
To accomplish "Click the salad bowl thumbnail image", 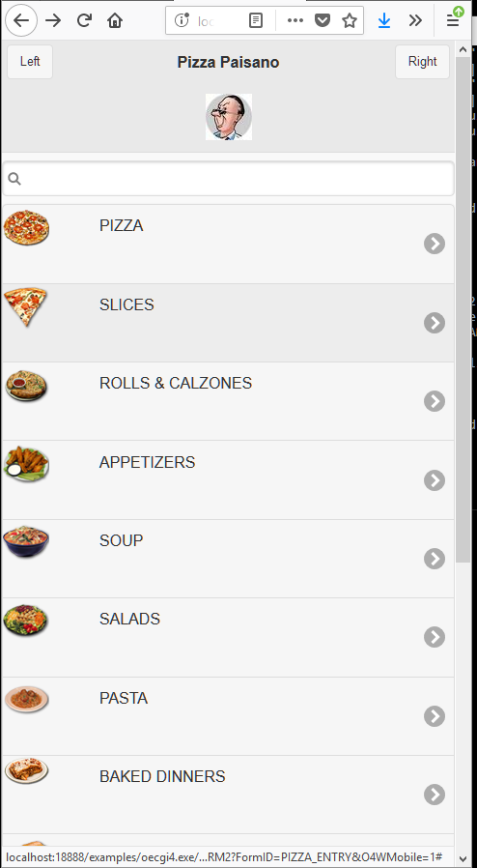I will (x=26, y=621).
